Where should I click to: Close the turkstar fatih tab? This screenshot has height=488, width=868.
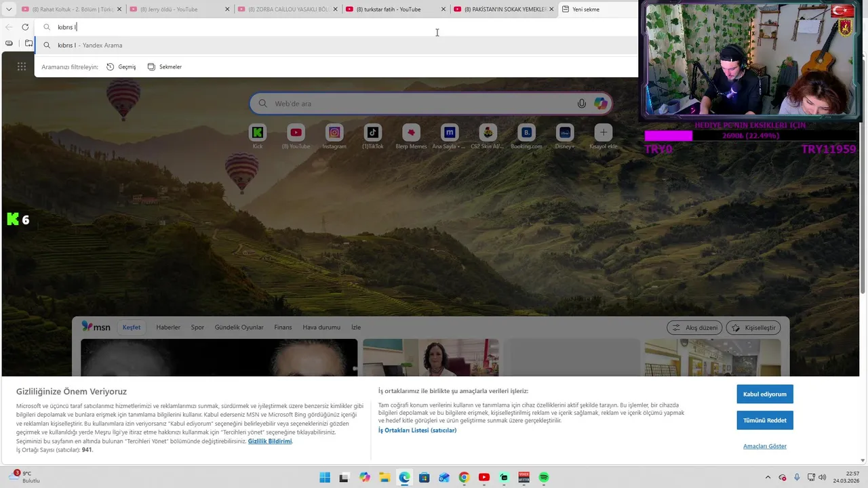click(443, 9)
